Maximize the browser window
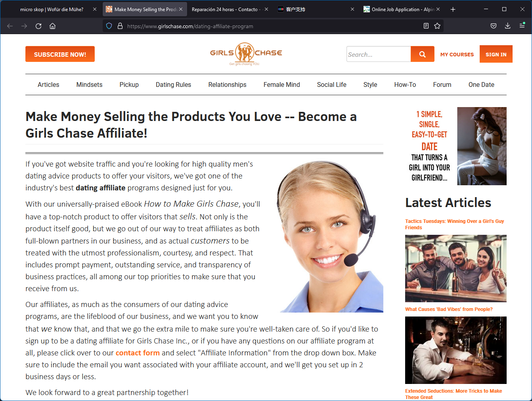The image size is (532, 401). [x=504, y=9]
